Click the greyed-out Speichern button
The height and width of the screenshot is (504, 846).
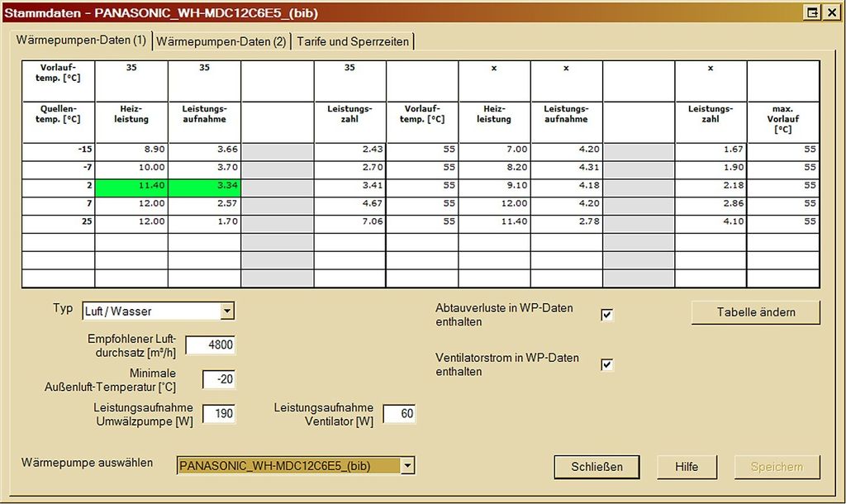(x=777, y=467)
